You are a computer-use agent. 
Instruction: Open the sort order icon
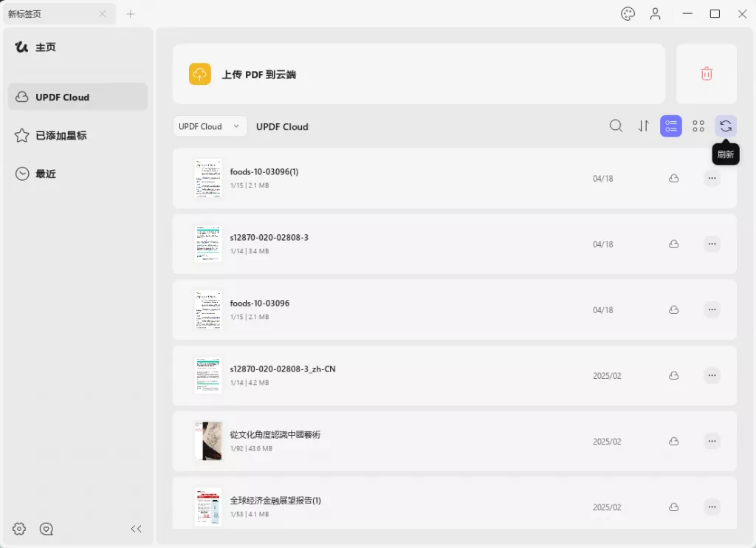coord(644,126)
